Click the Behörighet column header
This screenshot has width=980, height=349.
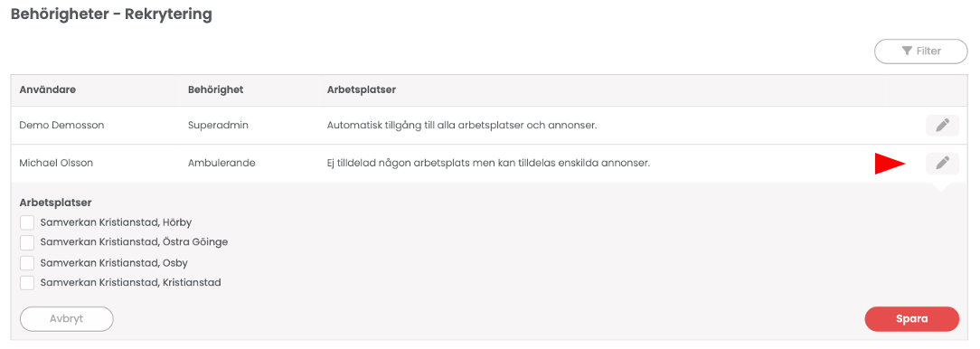[x=216, y=90]
